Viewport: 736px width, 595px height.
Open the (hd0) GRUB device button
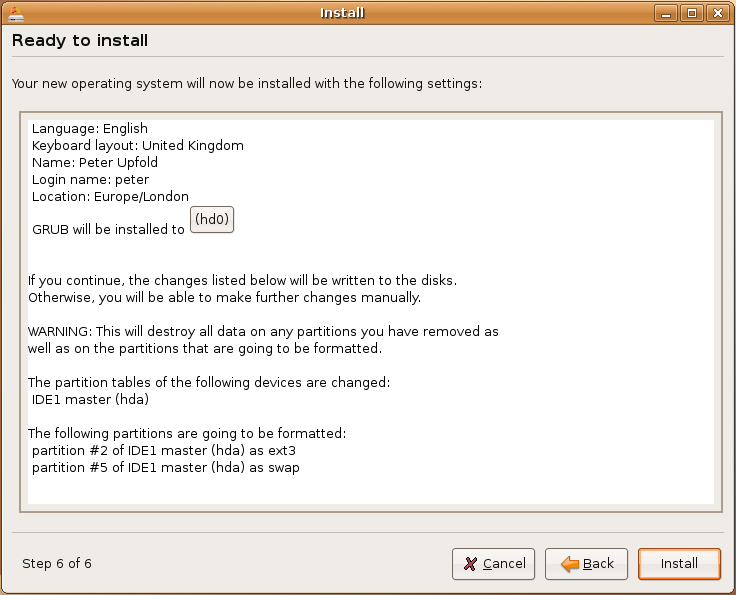tap(212, 219)
